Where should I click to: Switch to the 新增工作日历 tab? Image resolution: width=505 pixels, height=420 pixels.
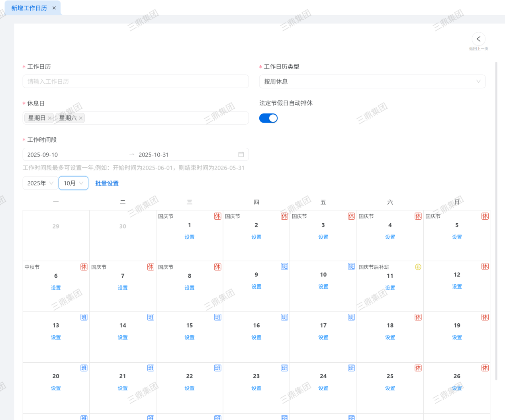[x=29, y=8]
